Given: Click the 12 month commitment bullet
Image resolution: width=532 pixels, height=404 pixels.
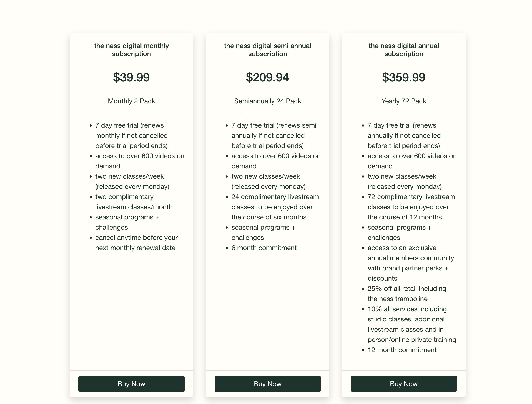Looking at the screenshot, I should [402, 350].
